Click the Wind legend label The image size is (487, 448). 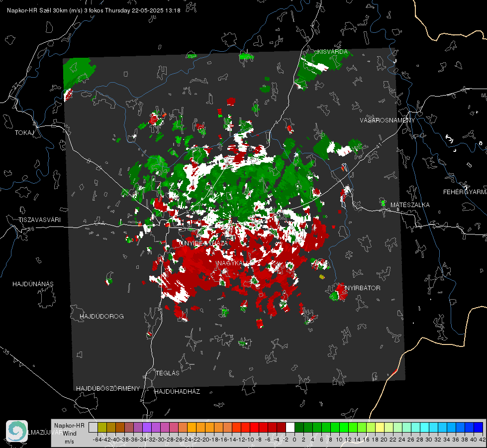(x=70, y=433)
